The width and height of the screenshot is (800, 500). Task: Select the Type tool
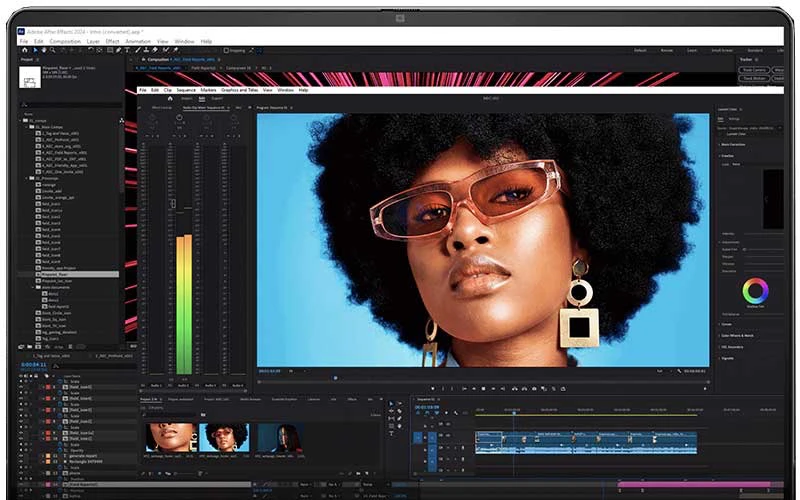pyautogui.click(x=129, y=50)
